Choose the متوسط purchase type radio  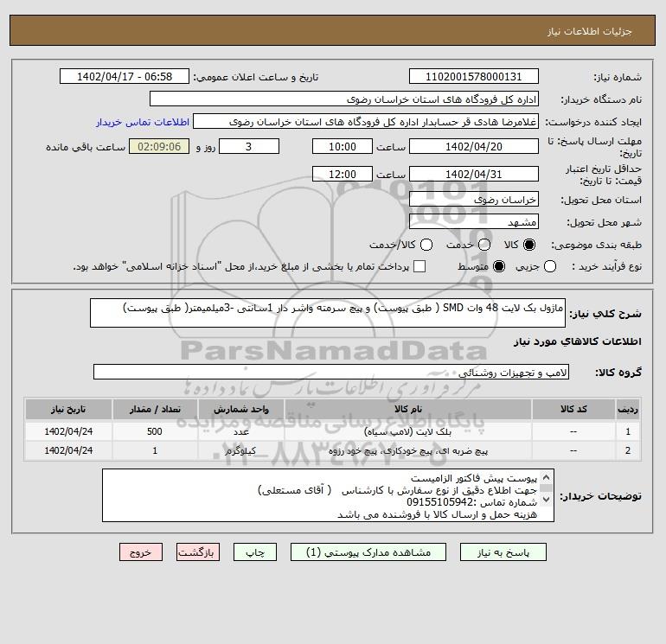pyautogui.click(x=499, y=266)
